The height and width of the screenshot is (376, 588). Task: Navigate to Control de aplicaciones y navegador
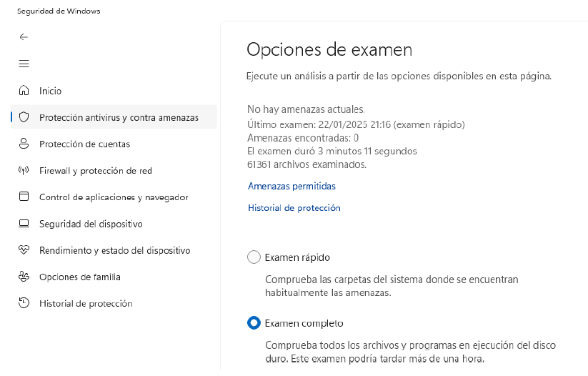pyautogui.click(x=114, y=197)
